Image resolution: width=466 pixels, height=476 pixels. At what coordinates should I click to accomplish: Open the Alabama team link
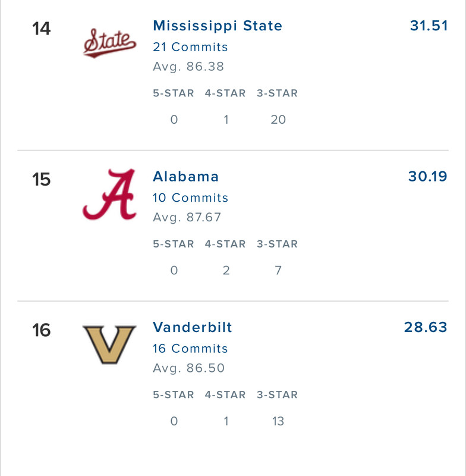pos(186,177)
